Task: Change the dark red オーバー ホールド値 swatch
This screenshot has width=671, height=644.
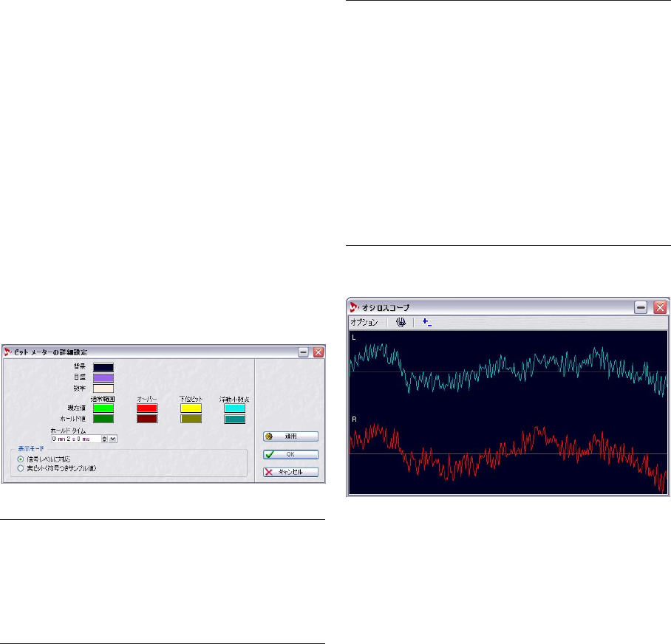Action: (x=147, y=419)
